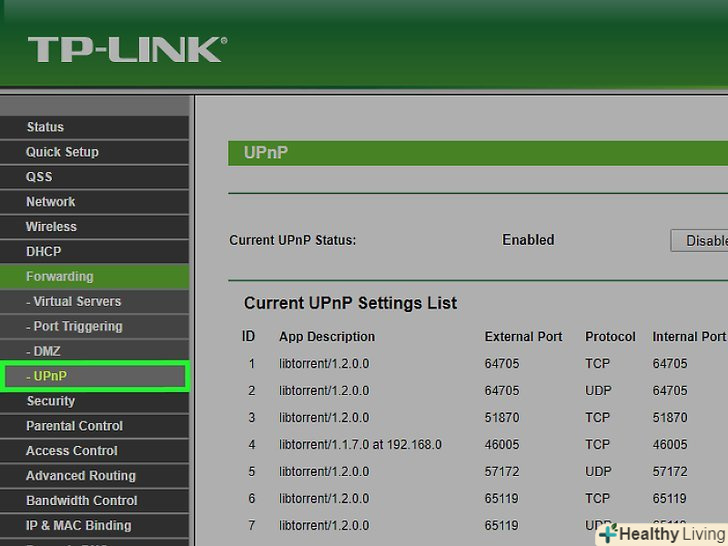The image size is (728, 546).
Task: Click internal port 51870 in row 3
Action: pyautogui.click(x=670, y=417)
